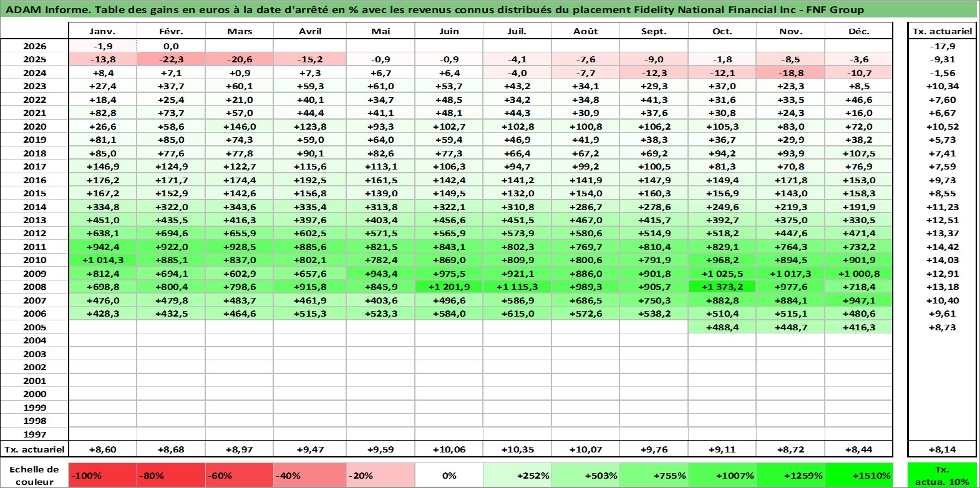
Task: Click the -100% red legend swatch
Action: coord(103,475)
